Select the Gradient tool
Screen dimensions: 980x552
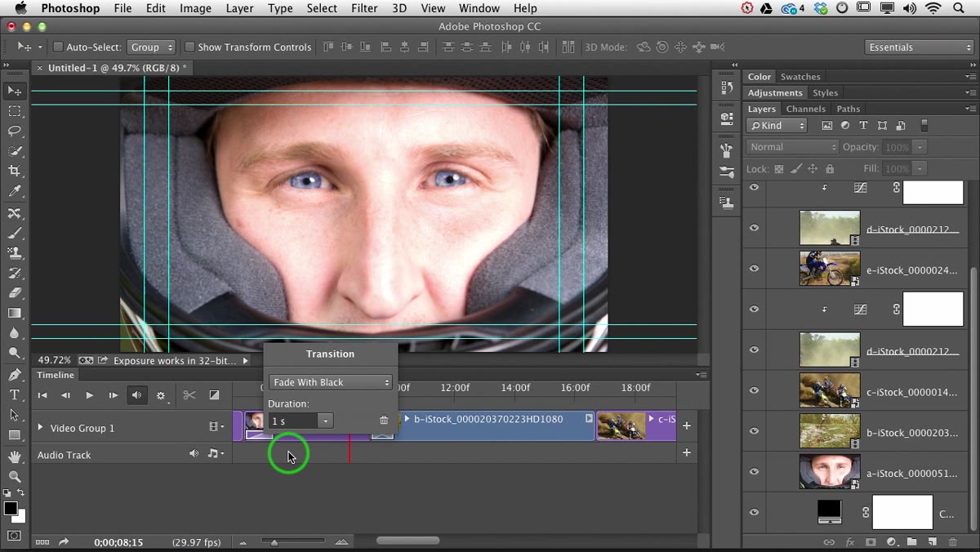coord(15,313)
